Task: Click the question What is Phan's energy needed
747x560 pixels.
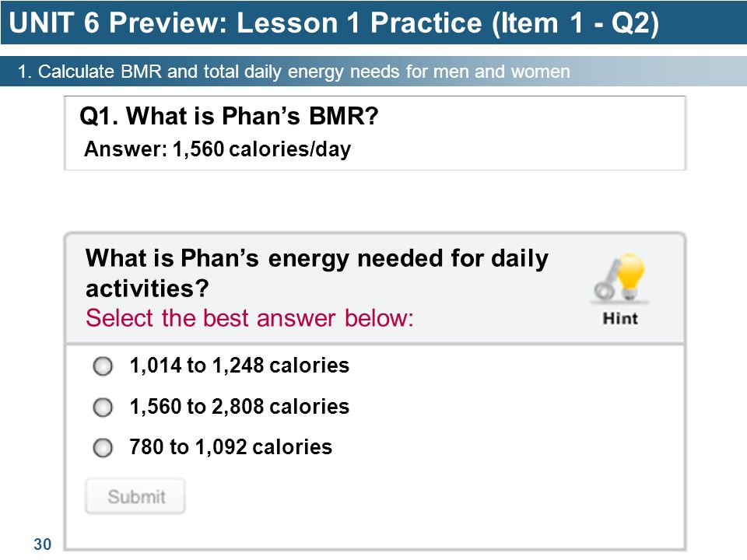Action: pyautogui.click(x=317, y=273)
